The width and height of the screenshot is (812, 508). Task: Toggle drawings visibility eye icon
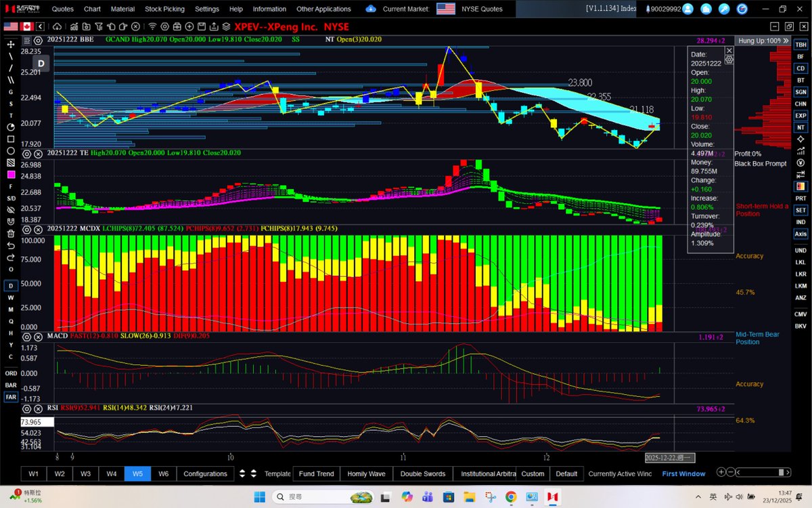[x=11, y=210]
